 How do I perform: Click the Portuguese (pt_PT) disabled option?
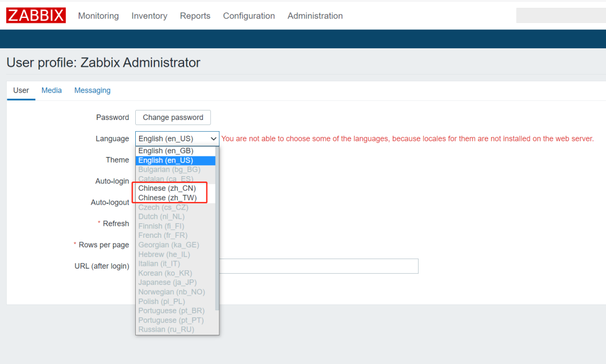176,320
